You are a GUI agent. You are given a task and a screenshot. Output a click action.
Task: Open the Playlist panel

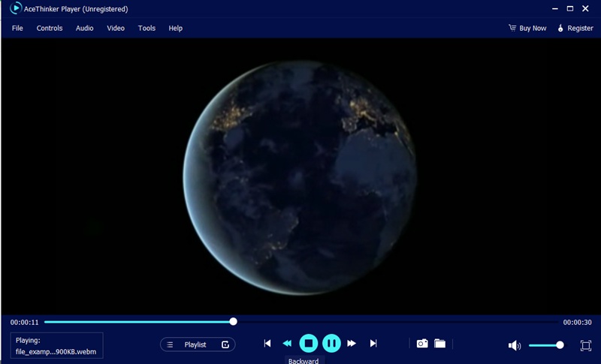(x=198, y=344)
